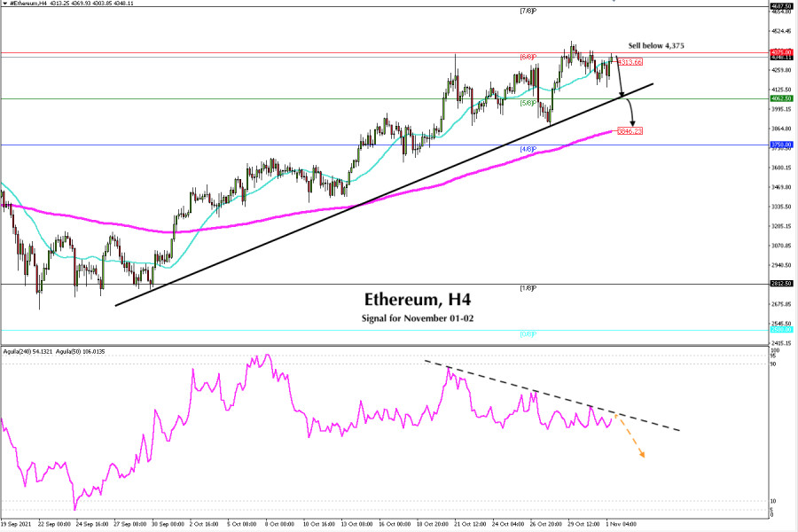Click the 16 Oct 00:00 time label
This screenshot has width=798, height=532.
pyautogui.click(x=395, y=524)
